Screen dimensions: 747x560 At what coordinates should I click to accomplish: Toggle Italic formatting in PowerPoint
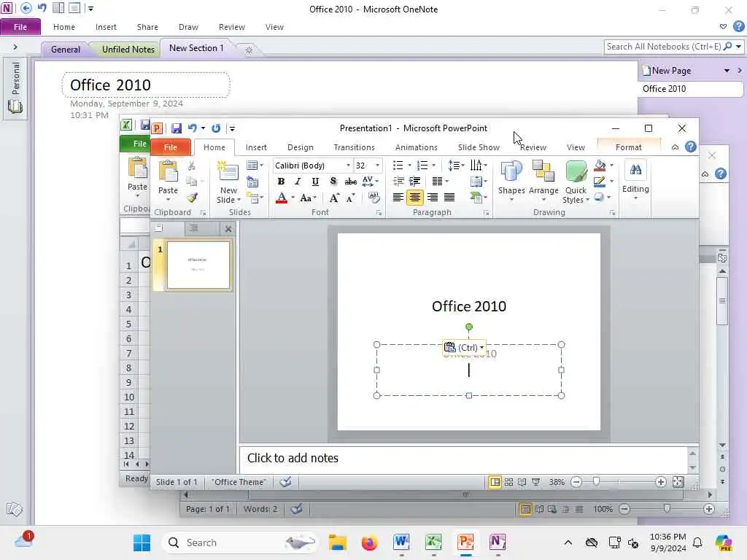(298, 182)
